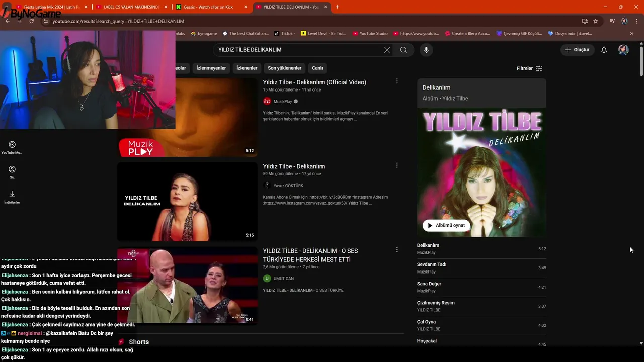This screenshot has width=644, height=362.
Task: Open the TikTok bookmark
Action: [x=285, y=34]
